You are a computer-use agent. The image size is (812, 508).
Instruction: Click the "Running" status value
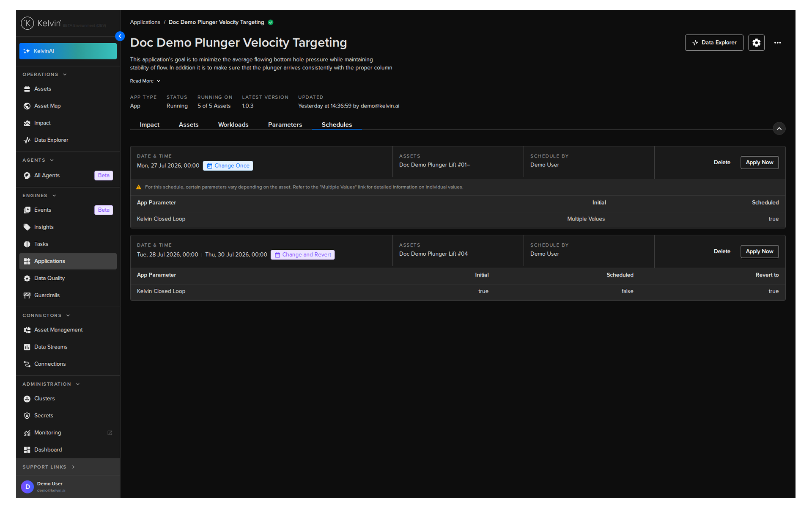point(177,106)
